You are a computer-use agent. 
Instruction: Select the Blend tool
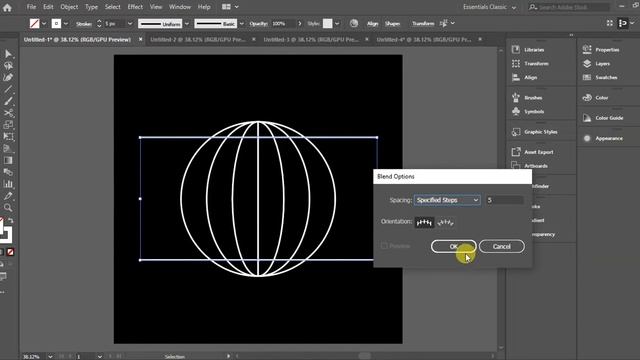pos(8,172)
